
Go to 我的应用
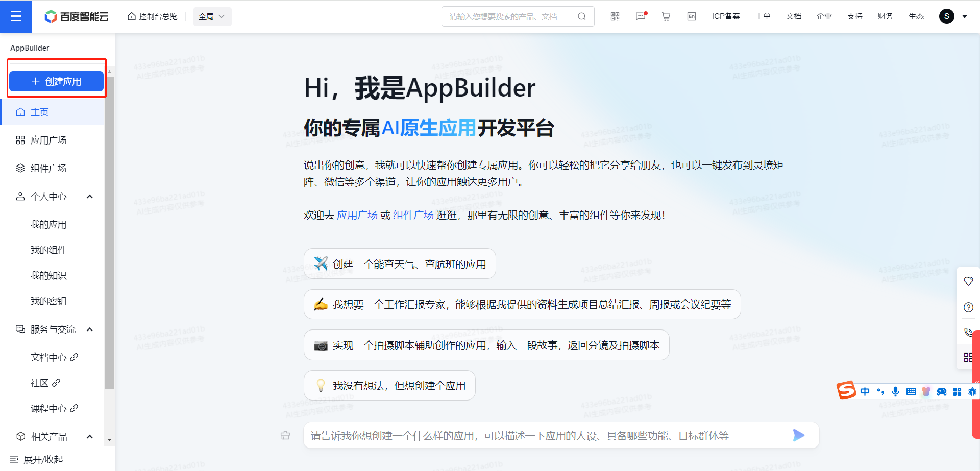point(48,224)
